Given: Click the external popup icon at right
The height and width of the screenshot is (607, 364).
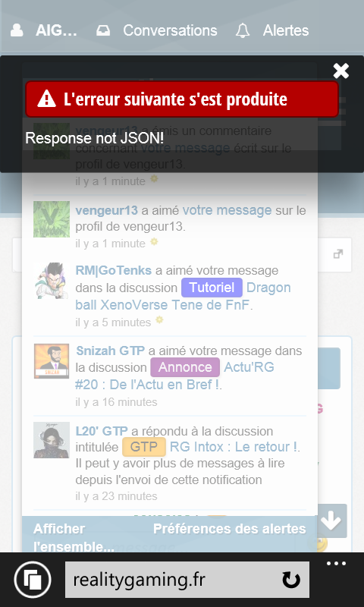Looking at the screenshot, I should 338,254.
